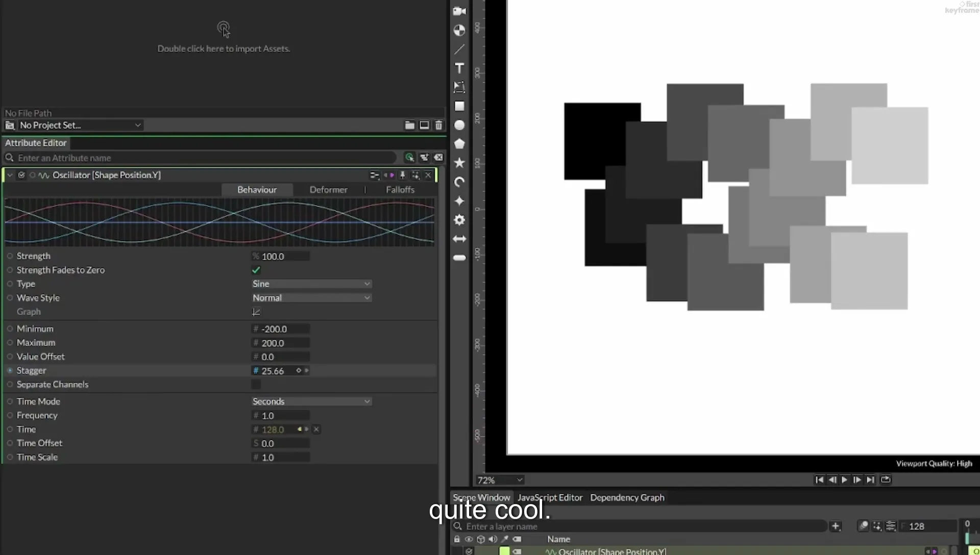
Task: Open the Type dropdown showing Sine
Action: coord(311,284)
